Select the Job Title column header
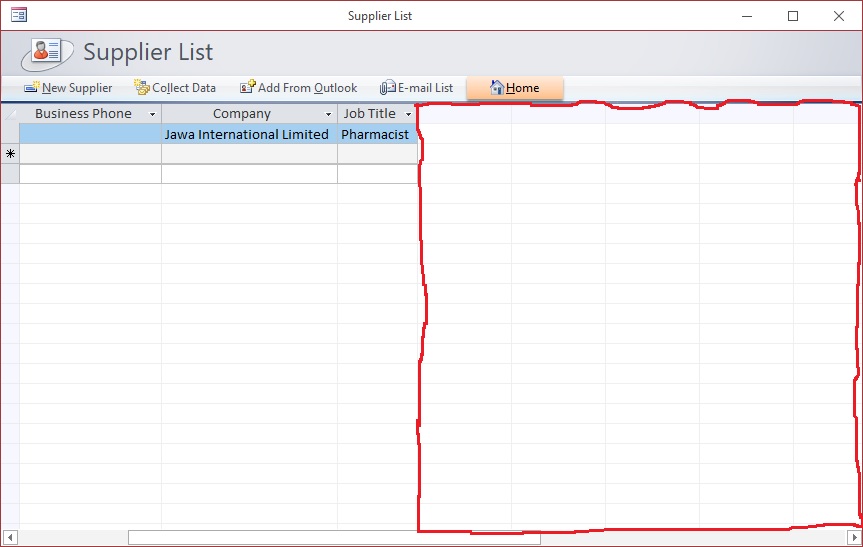The height and width of the screenshot is (547, 863). (x=378, y=114)
